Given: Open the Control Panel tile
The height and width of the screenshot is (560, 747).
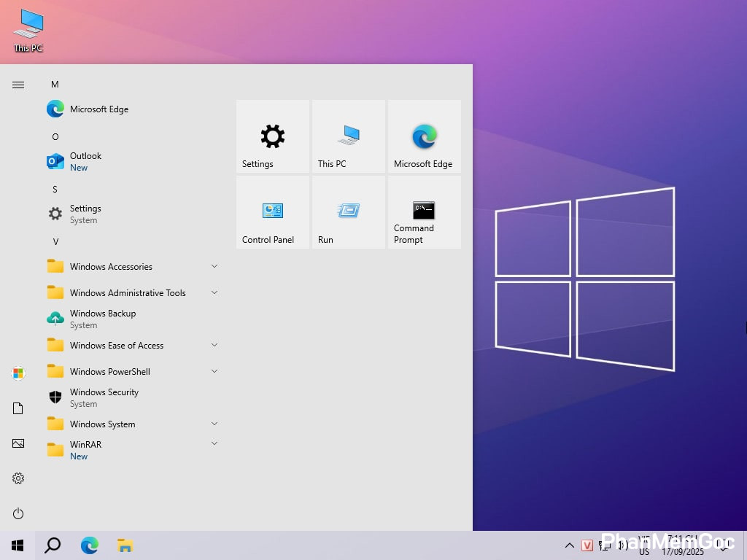Looking at the screenshot, I should (x=272, y=212).
